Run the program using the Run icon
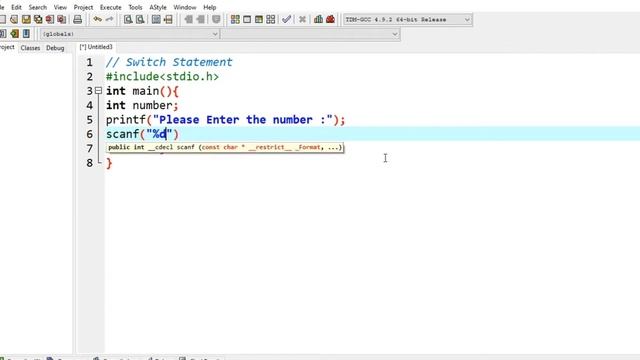Screen dimensions: 640x360 [247, 19]
